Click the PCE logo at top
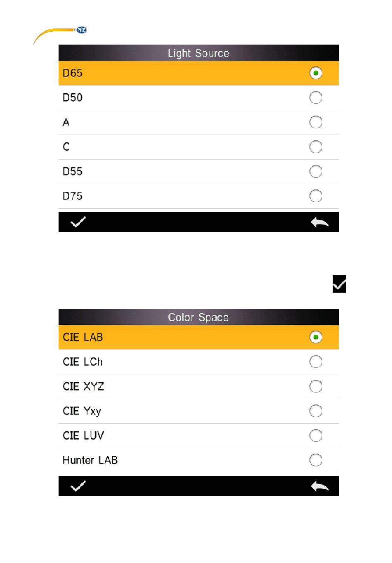392x563 pixels. coord(81,30)
